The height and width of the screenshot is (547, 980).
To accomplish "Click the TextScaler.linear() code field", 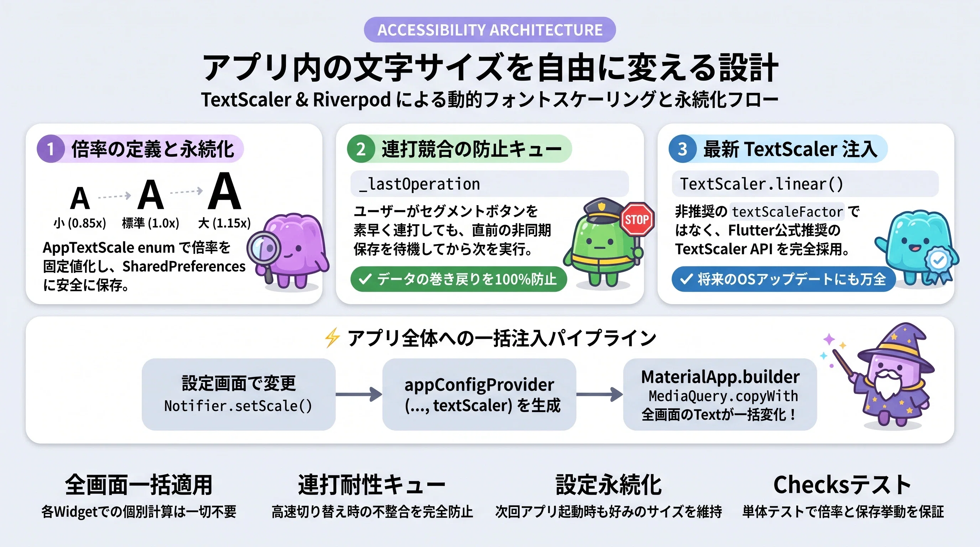I will tap(806, 184).
